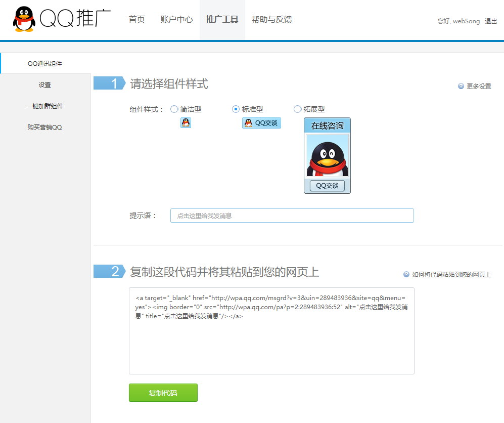The height and width of the screenshot is (423, 504).
Task: Select the 标准型 radio button
Action: click(236, 109)
